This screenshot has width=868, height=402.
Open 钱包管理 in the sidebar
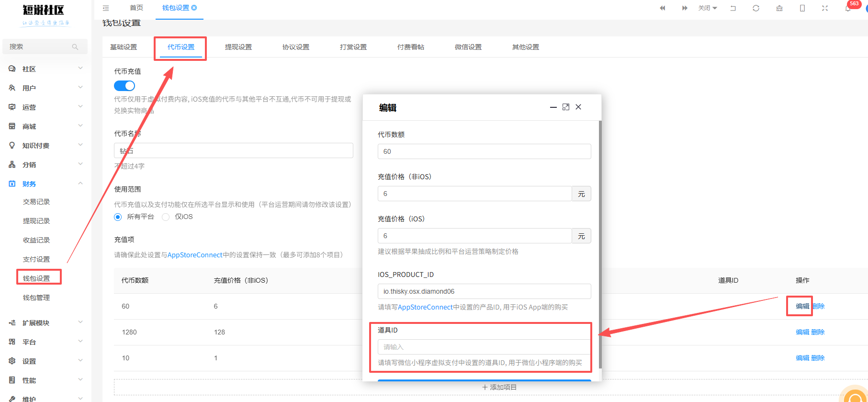click(36, 298)
